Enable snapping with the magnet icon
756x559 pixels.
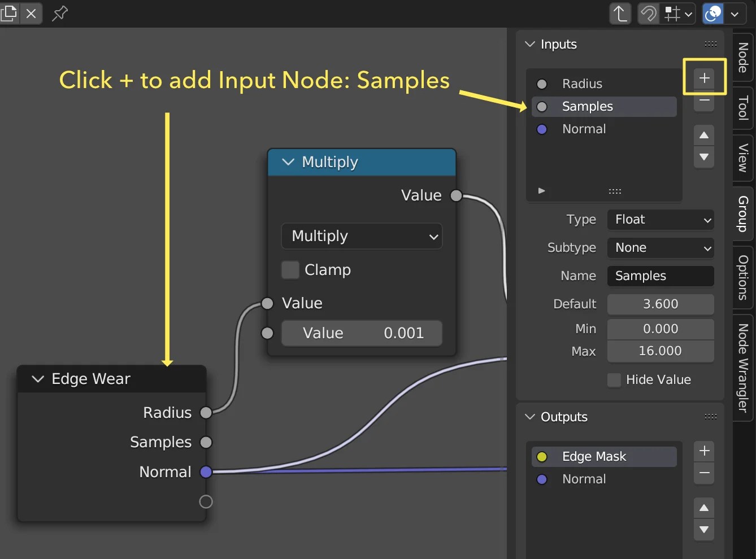coord(648,14)
